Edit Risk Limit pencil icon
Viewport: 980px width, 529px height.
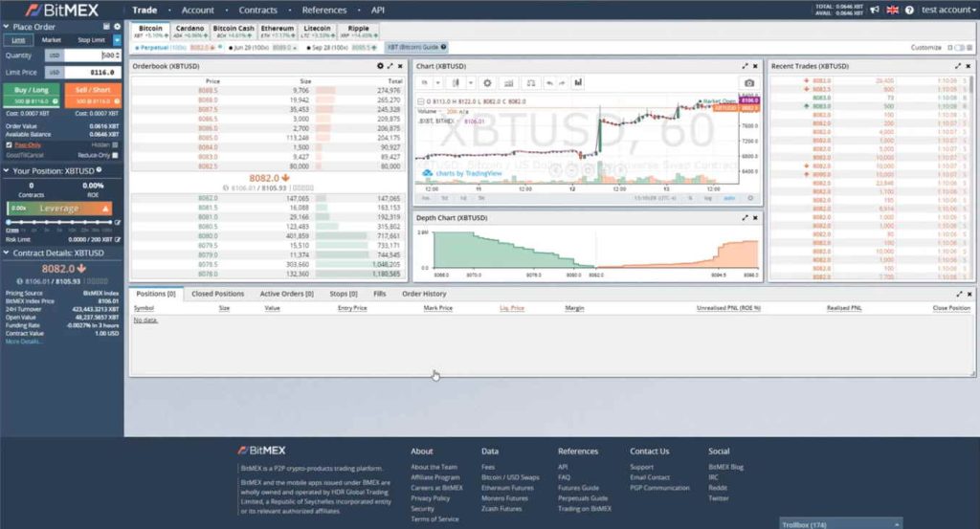click(118, 239)
